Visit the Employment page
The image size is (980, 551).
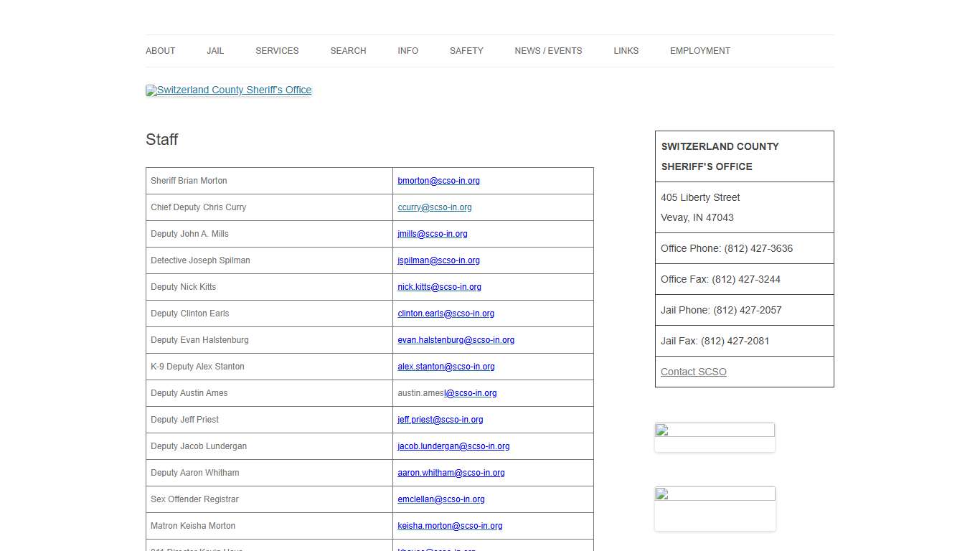point(699,51)
